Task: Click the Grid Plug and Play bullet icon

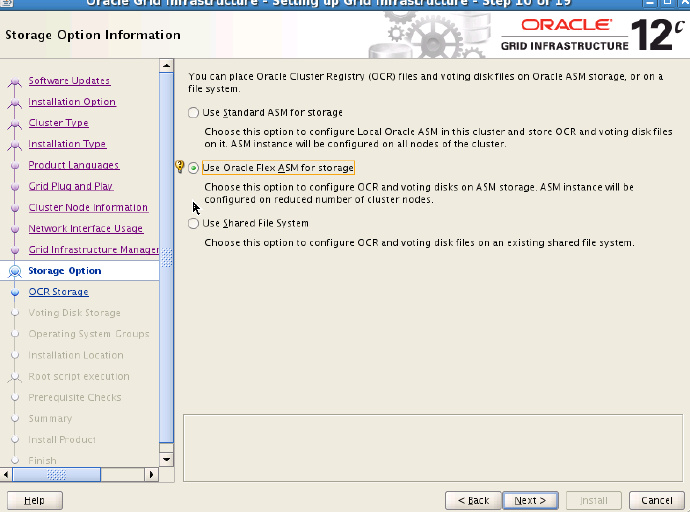Action: (15, 187)
